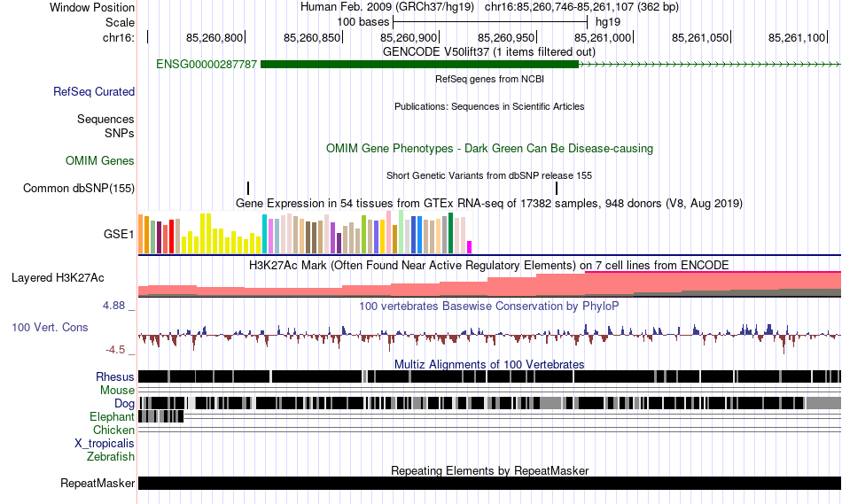This screenshot has width=842, height=504.
Task: Click Repeating Elements by RepeatMasker title
Action: tap(489, 470)
